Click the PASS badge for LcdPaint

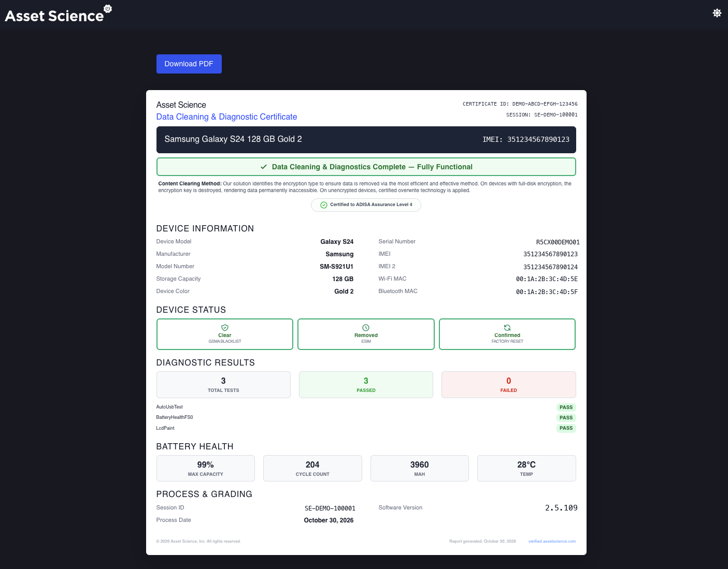pyautogui.click(x=566, y=428)
